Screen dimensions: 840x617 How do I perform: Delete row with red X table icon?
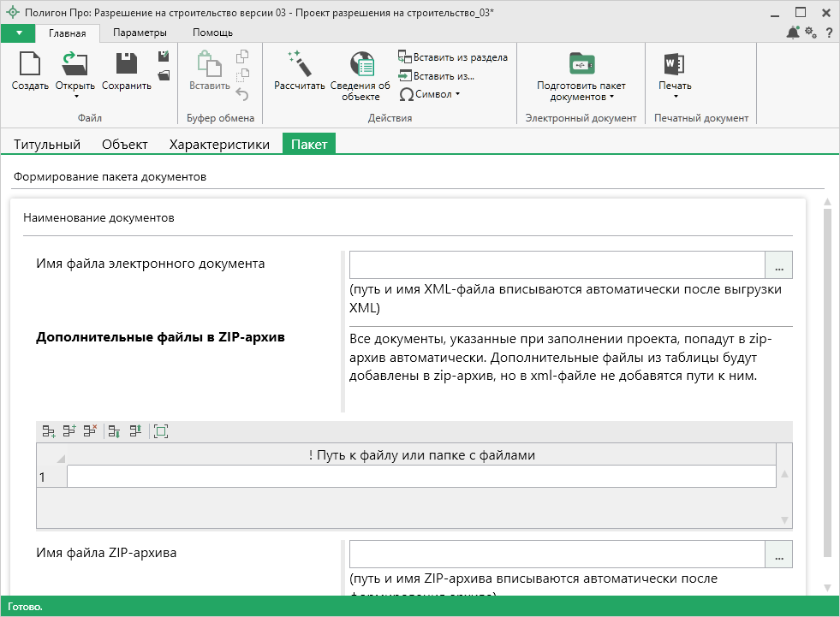pyautogui.click(x=90, y=431)
